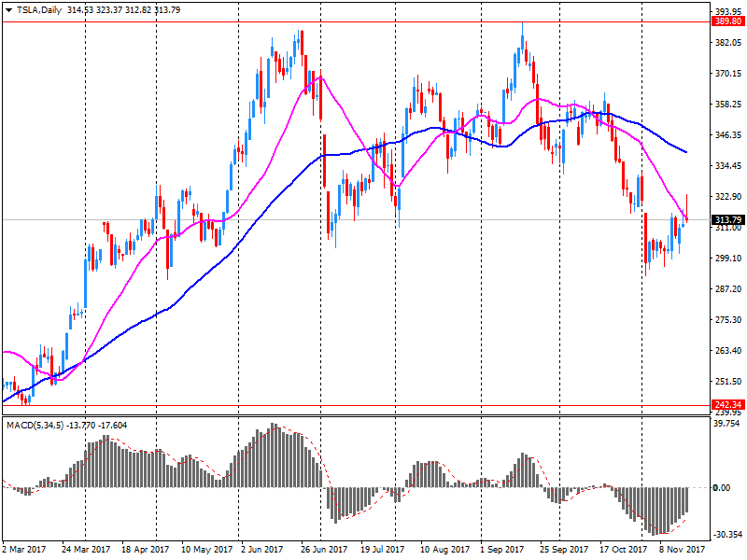747x560 pixels.
Task: Click the 275.30 price scale label
Action: pyautogui.click(x=728, y=319)
